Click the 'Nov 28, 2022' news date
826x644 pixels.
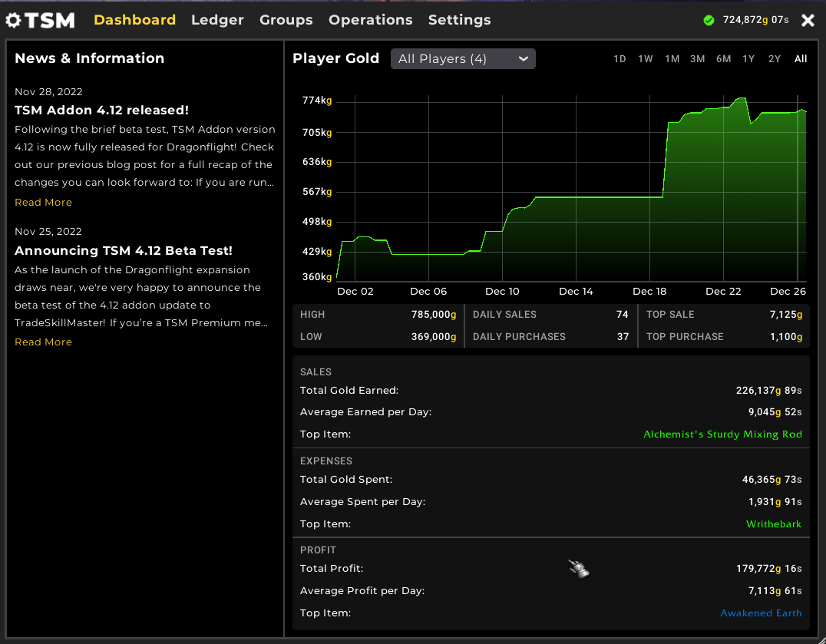pos(48,91)
